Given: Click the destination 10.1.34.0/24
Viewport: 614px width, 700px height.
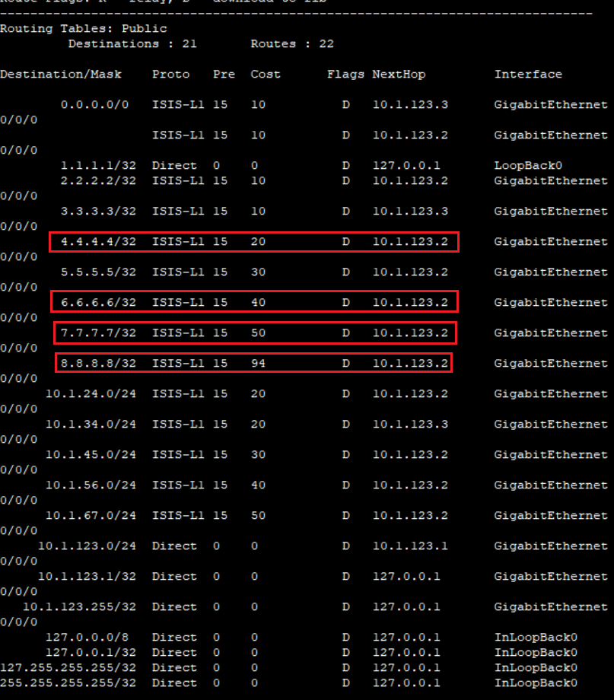Looking at the screenshot, I should pyautogui.click(x=91, y=424).
